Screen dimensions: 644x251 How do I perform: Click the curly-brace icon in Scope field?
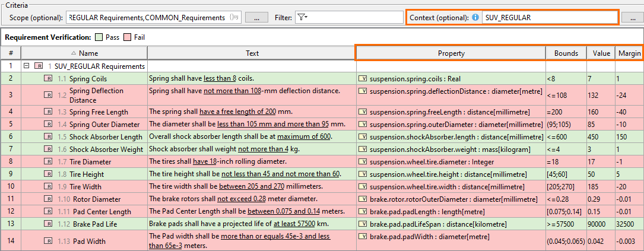[x=234, y=18]
